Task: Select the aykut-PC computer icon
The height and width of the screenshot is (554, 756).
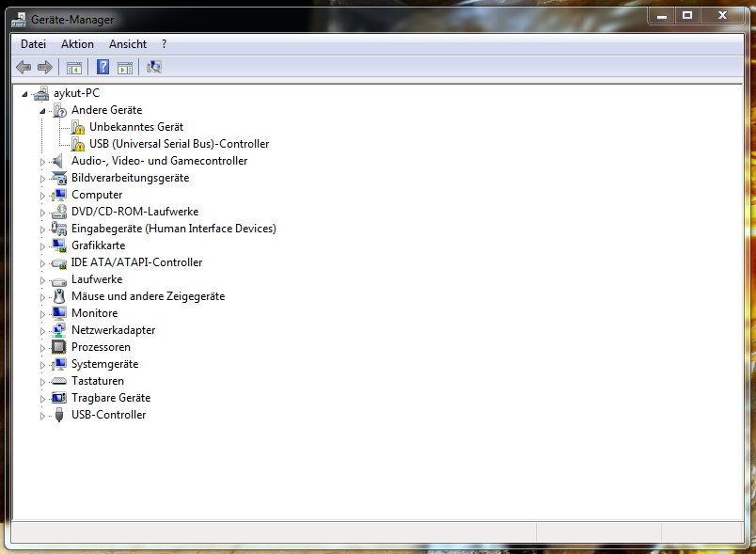Action: 41,93
